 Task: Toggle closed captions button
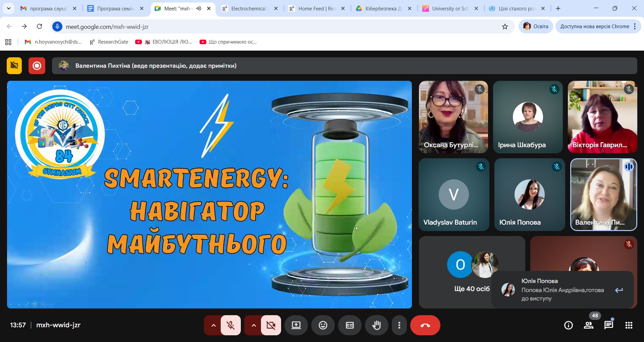350,325
